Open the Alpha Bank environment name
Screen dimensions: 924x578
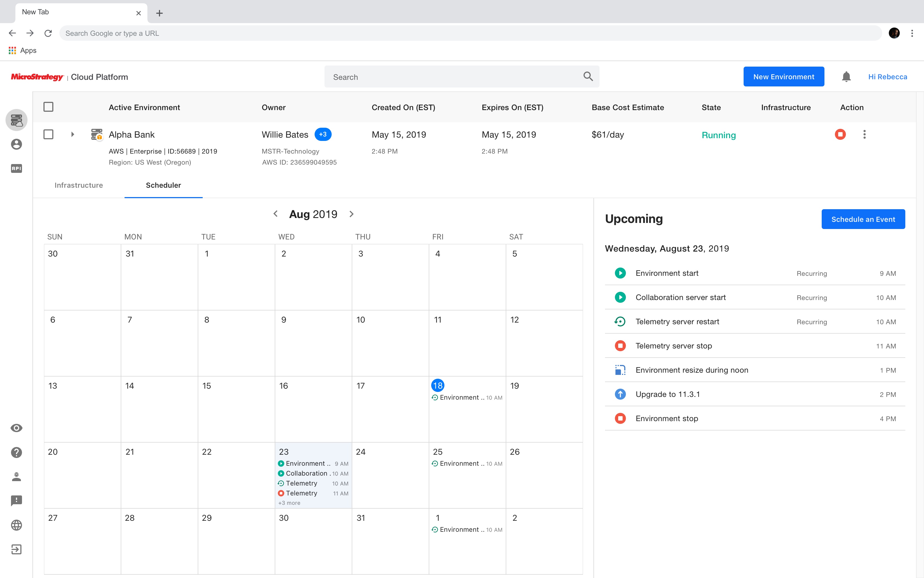[131, 135]
